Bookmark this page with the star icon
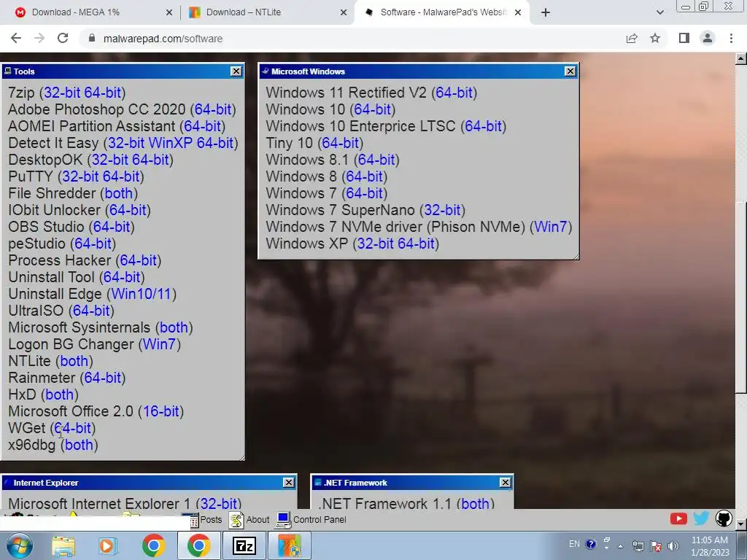Image resolution: width=747 pixels, height=560 pixels. (x=655, y=39)
